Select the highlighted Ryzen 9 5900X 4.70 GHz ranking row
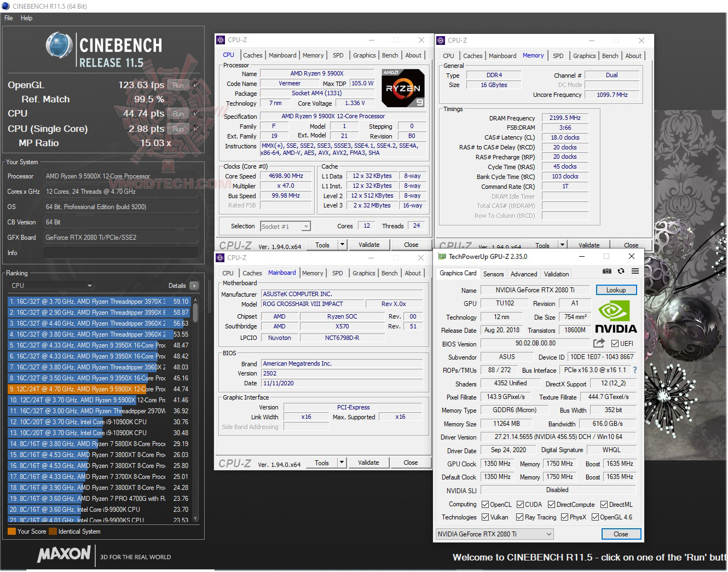Image resolution: width=728 pixels, height=572 pixels. [99, 389]
